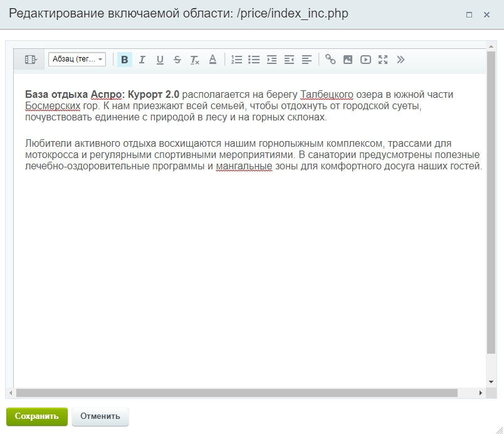504x434 pixels.
Task: Insert a bulleted list
Action: pos(254,60)
